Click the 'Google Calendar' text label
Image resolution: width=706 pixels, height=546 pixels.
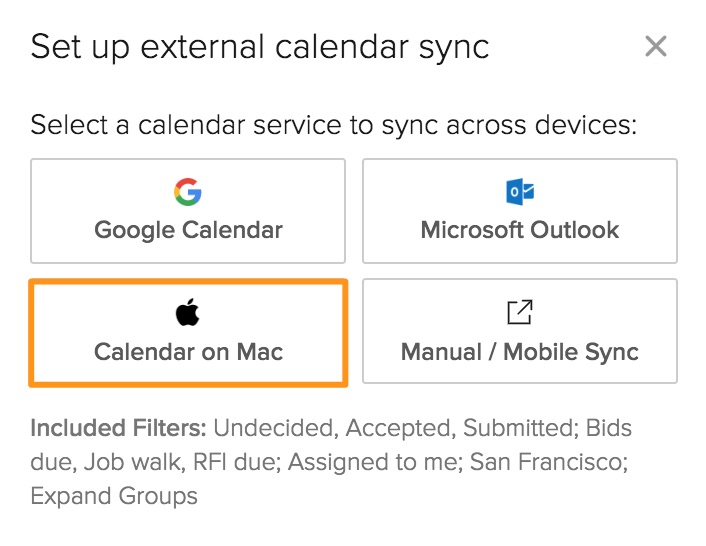coord(188,230)
